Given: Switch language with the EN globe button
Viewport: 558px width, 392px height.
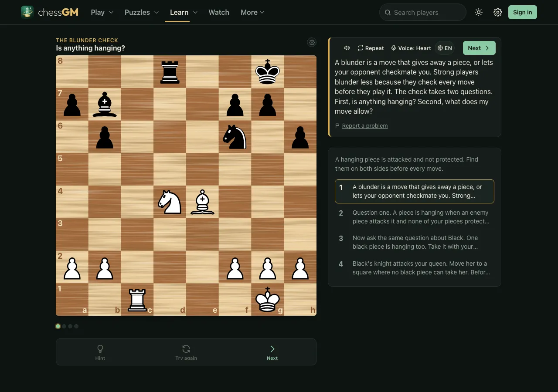Looking at the screenshot, I should pyautogui.click(x=445, y=48).
